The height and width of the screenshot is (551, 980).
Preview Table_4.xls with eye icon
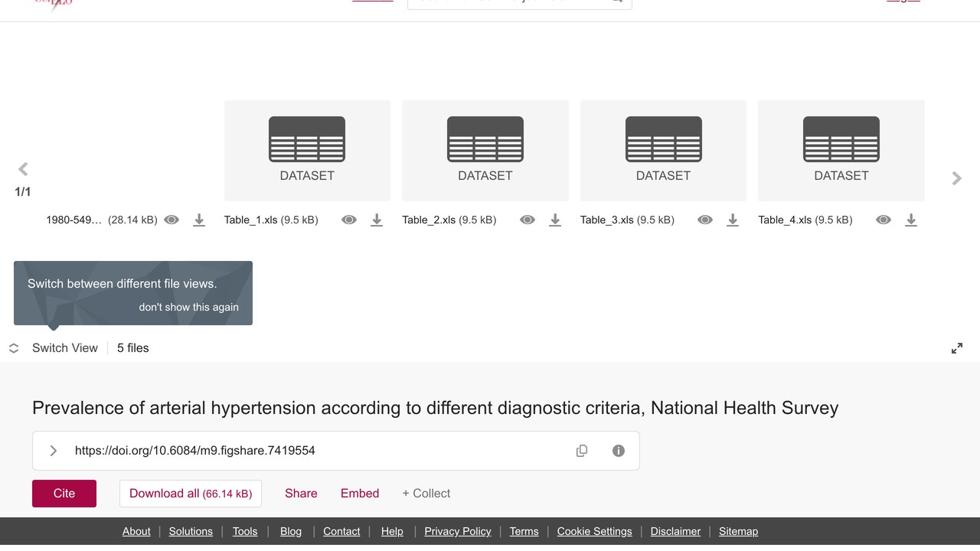pyautogui.click(x=884, y=220)
